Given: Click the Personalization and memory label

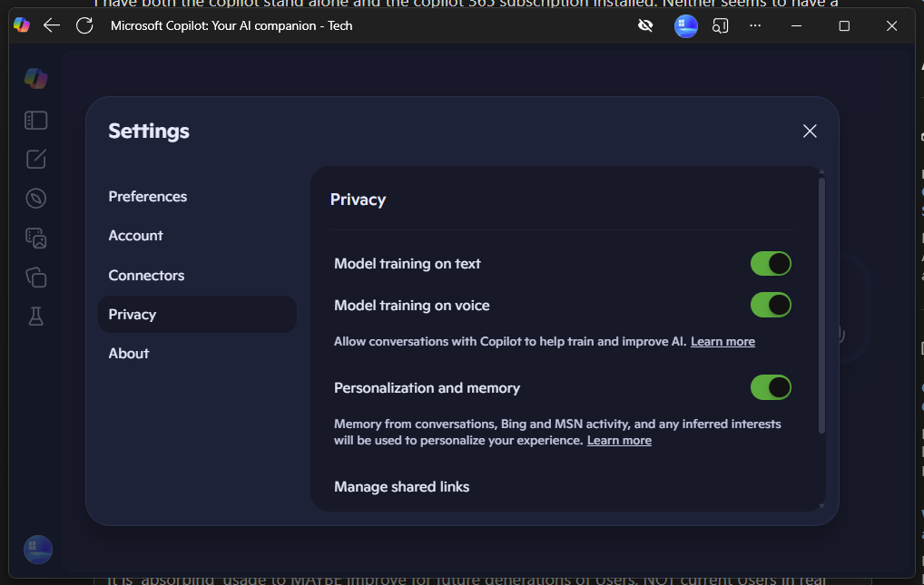Looking at the screenshot, I should pos(428,387).
